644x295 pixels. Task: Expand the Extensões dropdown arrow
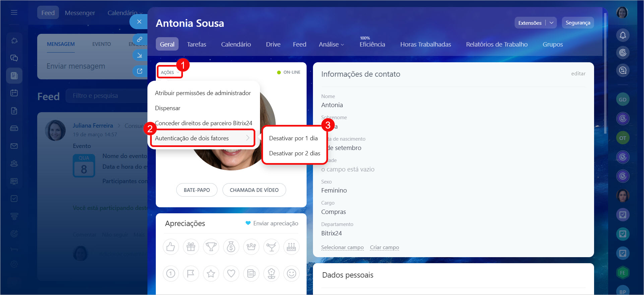coord(551,23)
